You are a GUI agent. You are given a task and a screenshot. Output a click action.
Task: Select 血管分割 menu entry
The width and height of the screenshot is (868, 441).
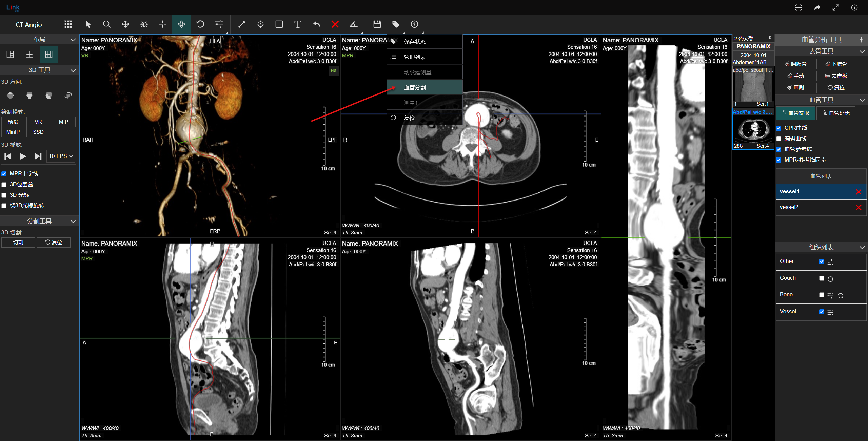[425, 87]
